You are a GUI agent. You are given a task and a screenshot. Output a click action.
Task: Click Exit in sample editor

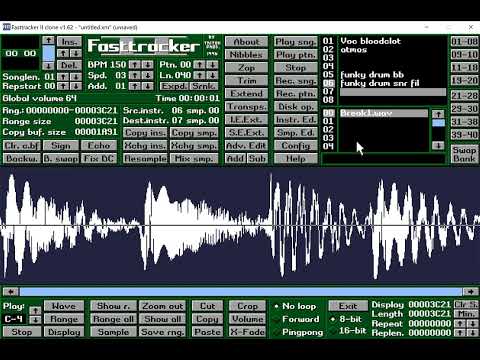348,306
